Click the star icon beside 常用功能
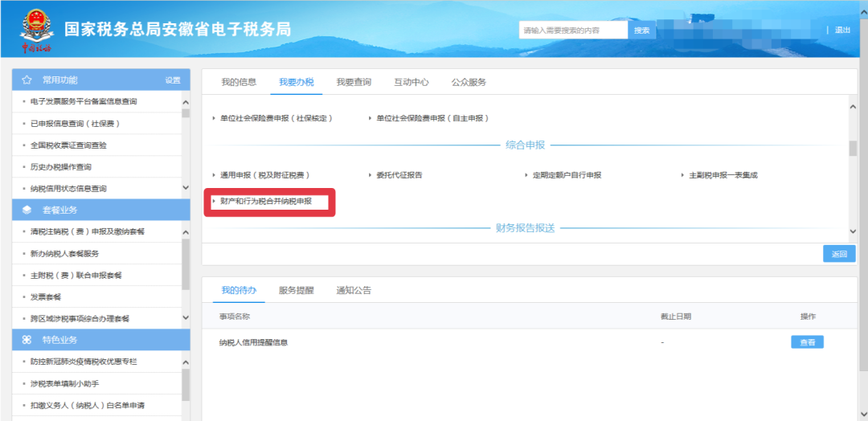The width and height of the screenshot is (868, 421). coord(26,80)
